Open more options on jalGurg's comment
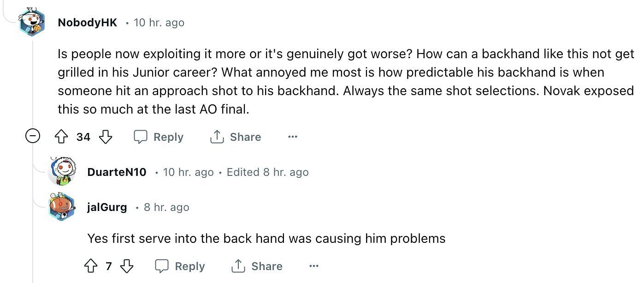 [313, 266]
